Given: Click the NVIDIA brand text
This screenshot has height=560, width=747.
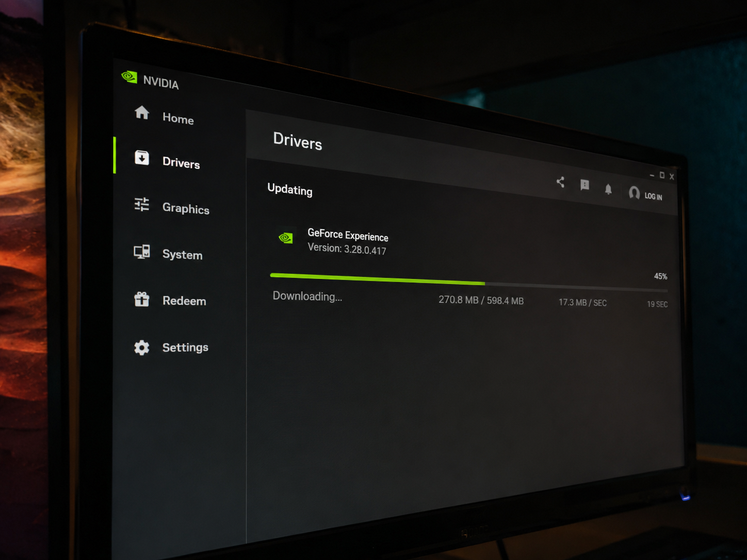Looking at the screenshot, I should click(x=161, y=83).
